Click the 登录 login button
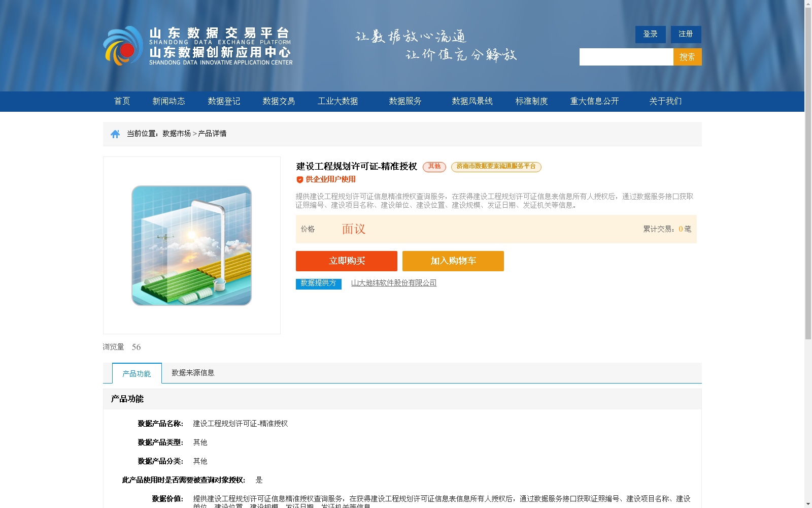812x508 pixels. pyautogui.click(x=651, y=34)
